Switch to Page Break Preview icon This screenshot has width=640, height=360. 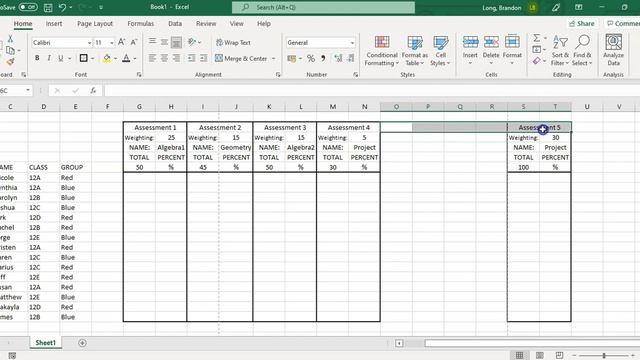pyautogui.click(x=559, y=356)
